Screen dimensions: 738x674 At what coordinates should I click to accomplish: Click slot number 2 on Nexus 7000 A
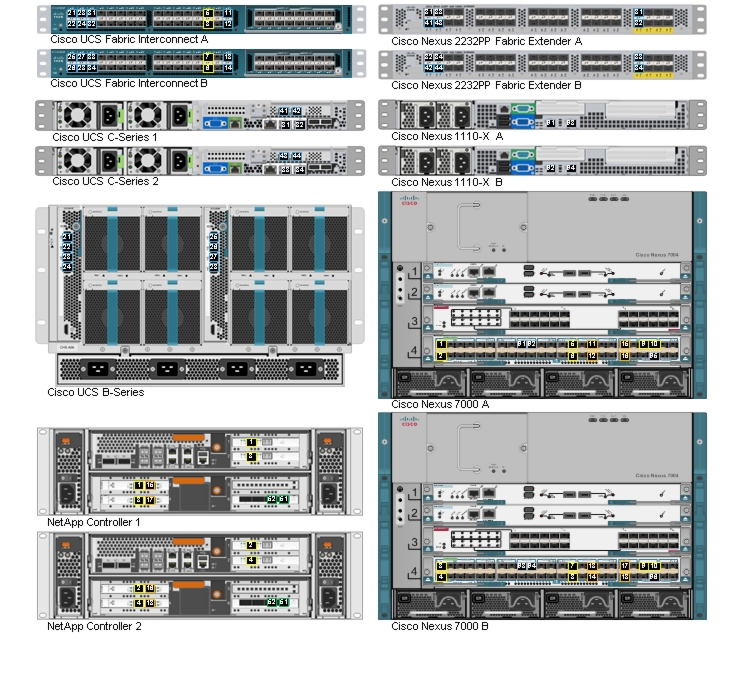click(414, 292)
